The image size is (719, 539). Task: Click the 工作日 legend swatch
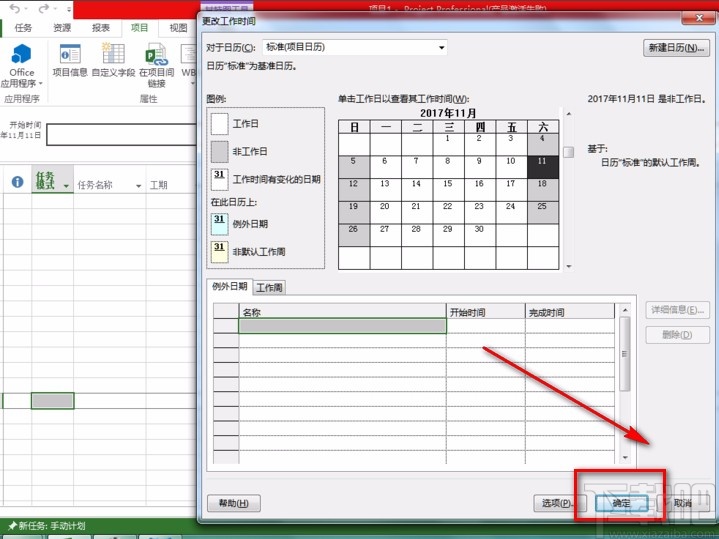[219, 123]
